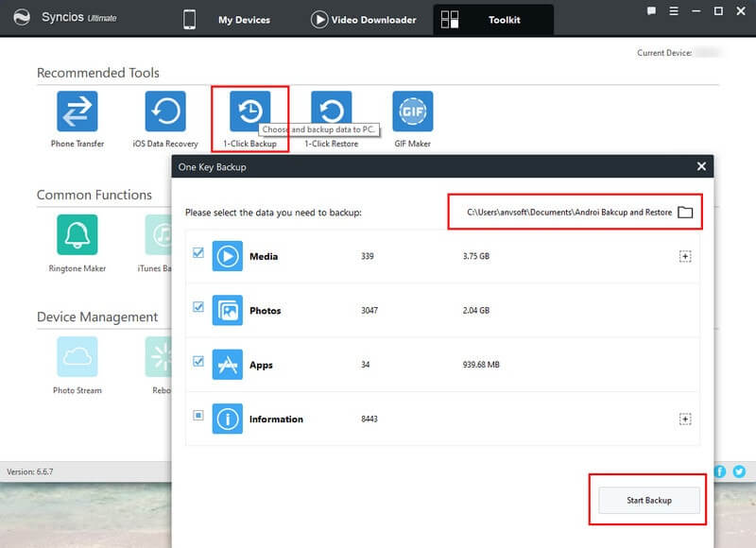Image resolution: width=756 pixels, height=548 pixels.
Task: Open the Facebook share icon
Action: pos(720,471)
